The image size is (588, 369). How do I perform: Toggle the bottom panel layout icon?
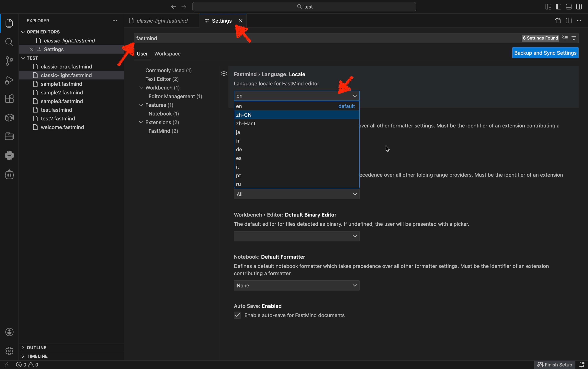click(569, 7)
